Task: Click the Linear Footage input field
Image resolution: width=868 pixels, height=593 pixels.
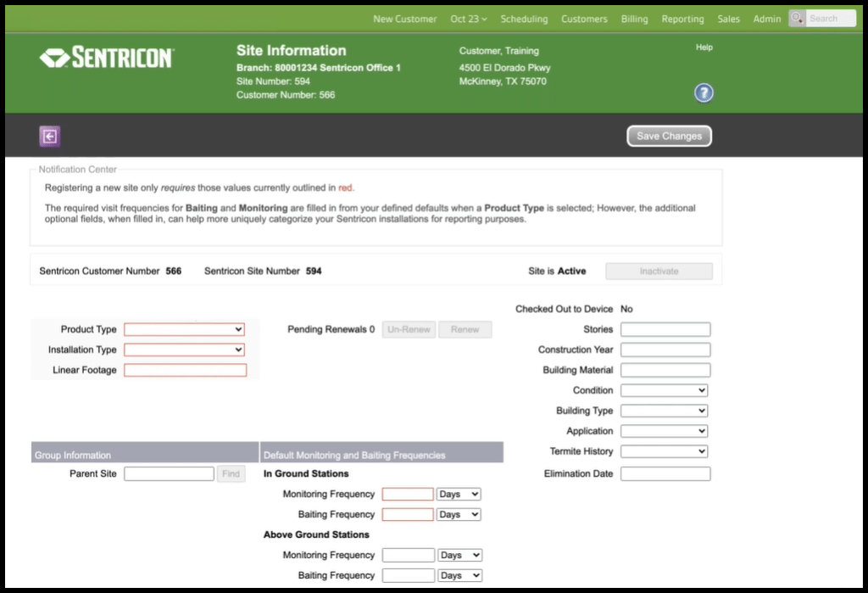Action: pos(185,370)
